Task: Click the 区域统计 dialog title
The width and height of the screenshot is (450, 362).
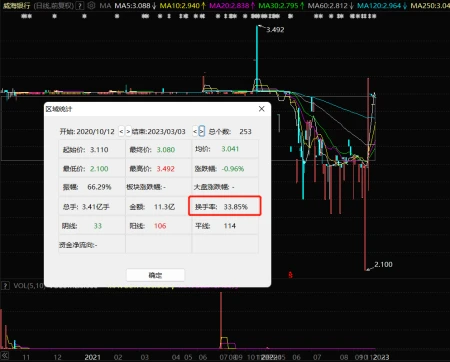Action: (x=59, y=109)
